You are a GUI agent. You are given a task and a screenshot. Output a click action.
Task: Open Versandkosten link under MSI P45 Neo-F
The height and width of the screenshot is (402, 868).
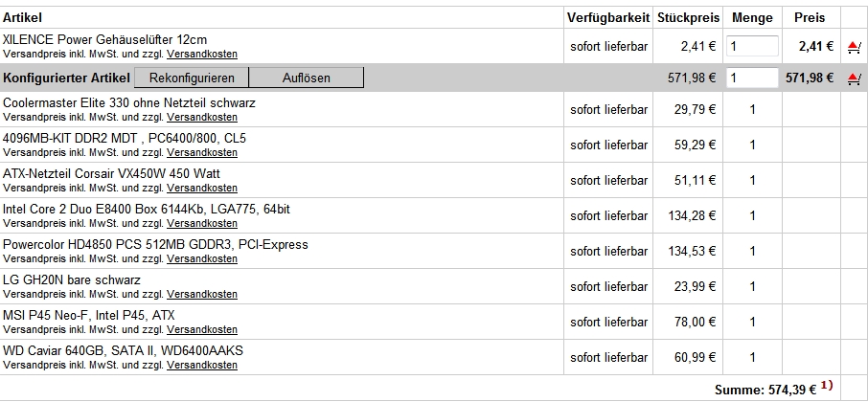pyautogui.click(x=202, y=329)
